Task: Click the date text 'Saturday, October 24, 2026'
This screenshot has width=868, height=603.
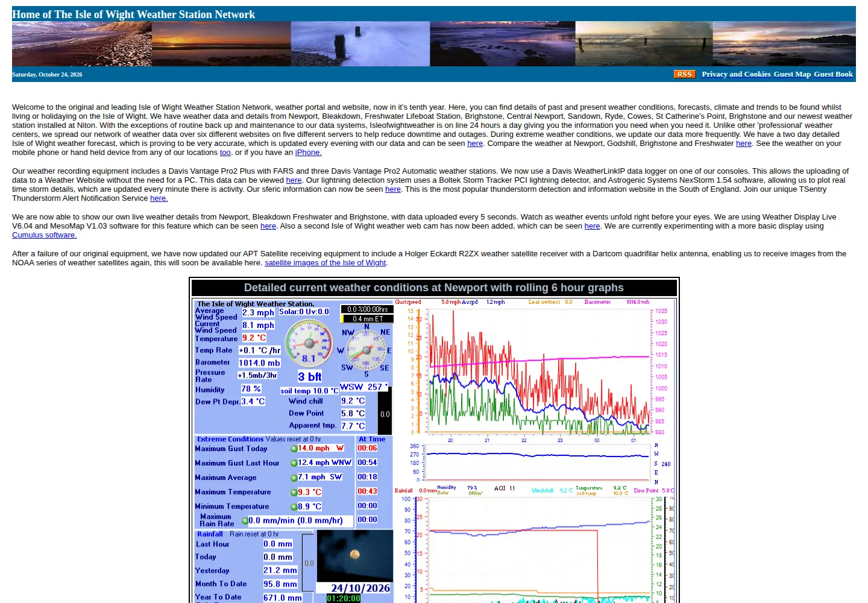Action: [x=47, y=75]
